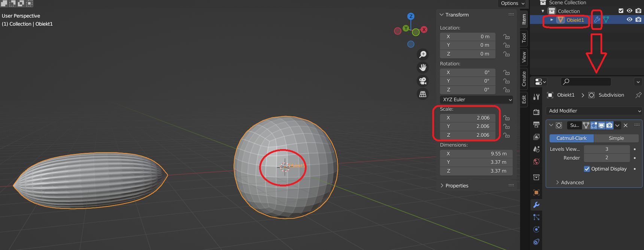Open the Render properties tab icon
Viewport: 644px width, 250px height.
coord(536,112)
